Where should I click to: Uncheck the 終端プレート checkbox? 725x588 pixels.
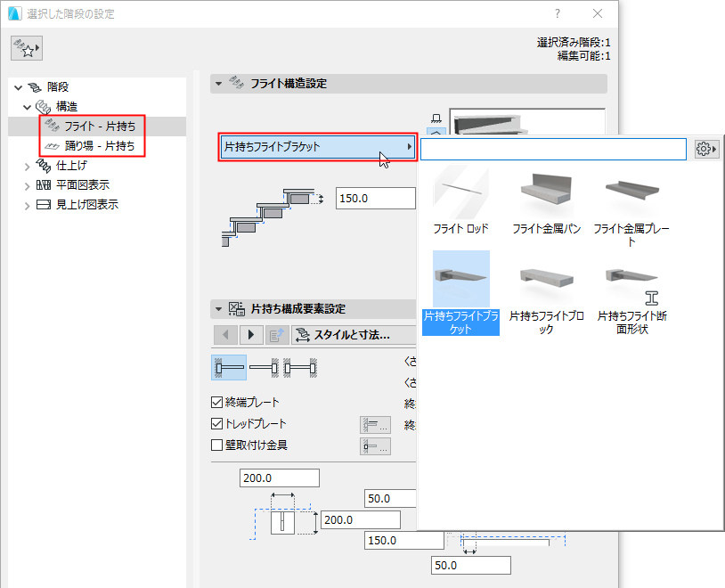tap(217, 401)
